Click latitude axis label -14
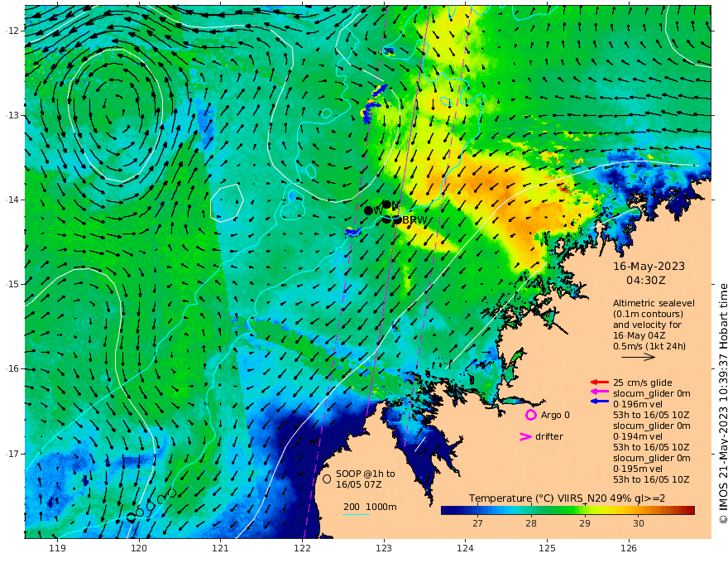Viewport: 728px width, 563px height. pyautogui.click(x=12, y=200)
